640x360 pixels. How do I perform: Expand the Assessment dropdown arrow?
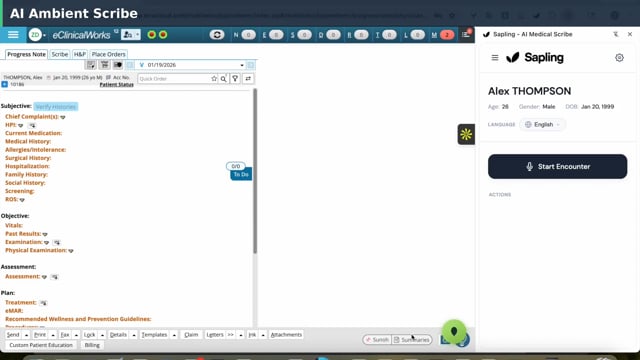44,277
